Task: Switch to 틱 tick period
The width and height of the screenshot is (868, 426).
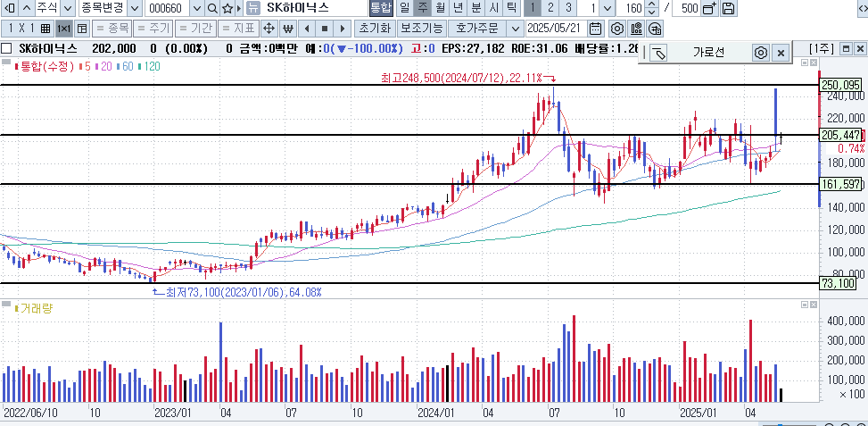Action: click(511, 8)
